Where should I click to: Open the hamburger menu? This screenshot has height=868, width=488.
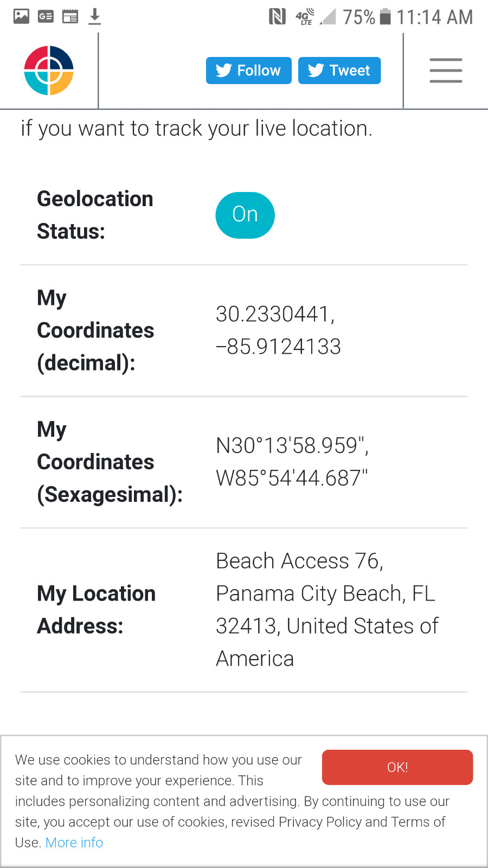click(x=446, y=71)
